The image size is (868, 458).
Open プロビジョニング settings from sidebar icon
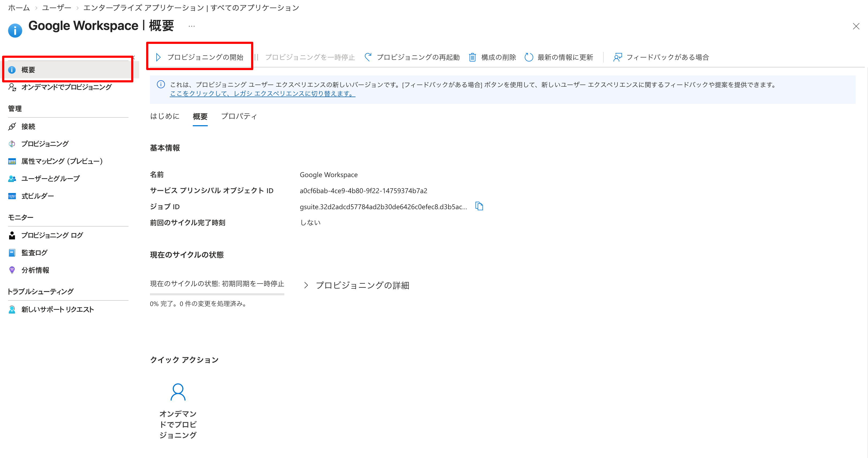12,144
